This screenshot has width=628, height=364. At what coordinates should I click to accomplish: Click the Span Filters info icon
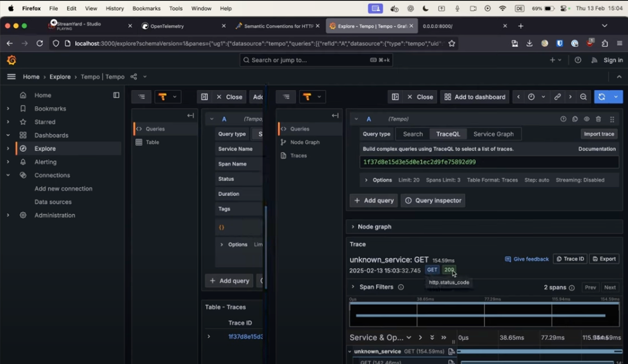(x=401, y=287)
